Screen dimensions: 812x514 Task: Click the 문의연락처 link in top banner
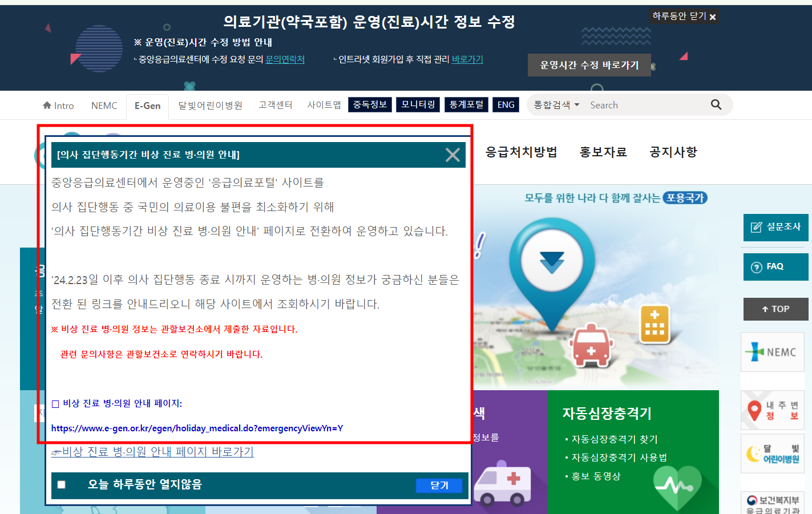tap(285, 59)
